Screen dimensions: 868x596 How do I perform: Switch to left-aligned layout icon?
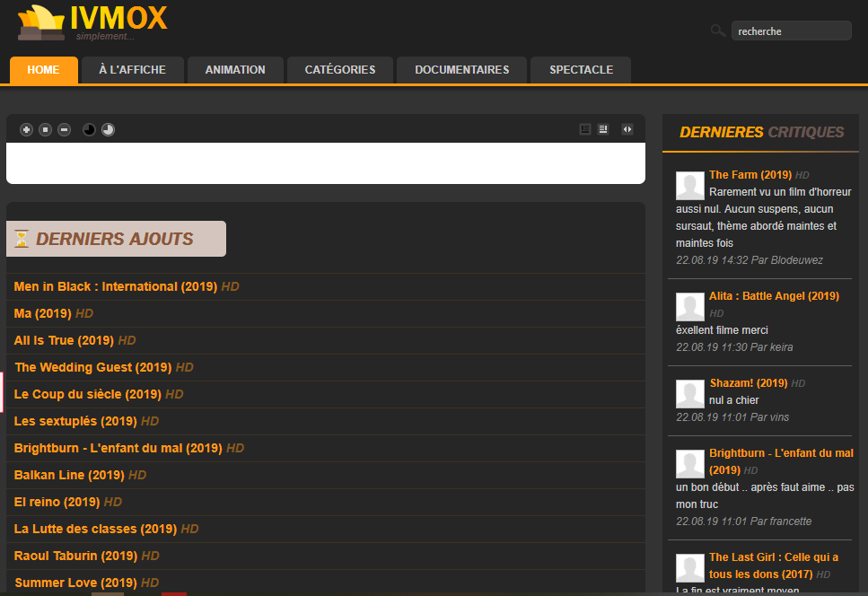point(585,129)
